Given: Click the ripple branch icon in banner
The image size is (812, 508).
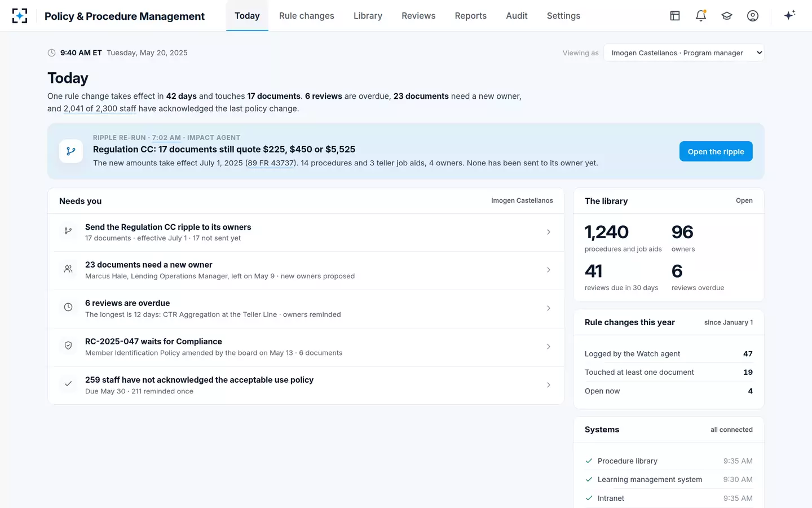Looking at the screenshot, I should click(71, 151).
